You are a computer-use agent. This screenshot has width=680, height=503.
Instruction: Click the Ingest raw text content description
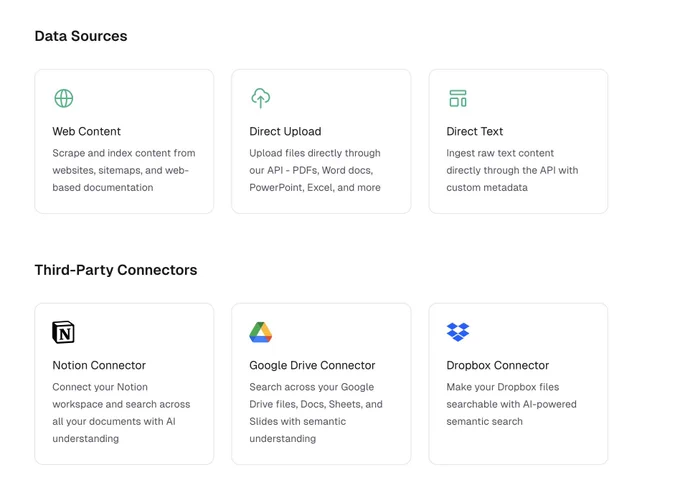(x=512, y=170)
